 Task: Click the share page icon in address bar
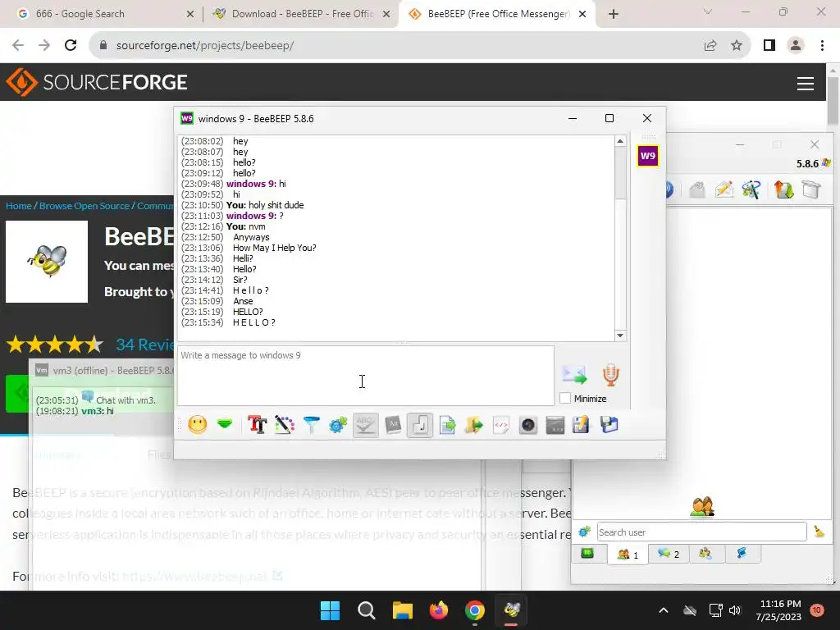point(710,46)
